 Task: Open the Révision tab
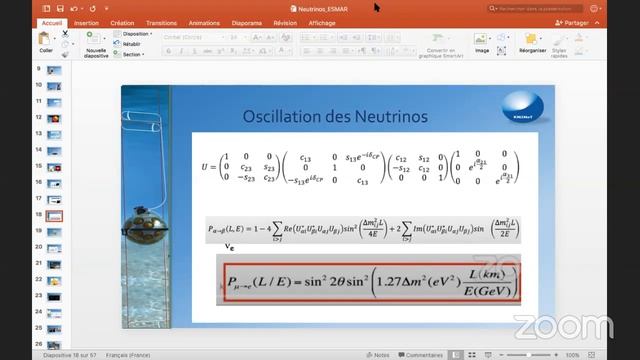(x=285, y=23)
